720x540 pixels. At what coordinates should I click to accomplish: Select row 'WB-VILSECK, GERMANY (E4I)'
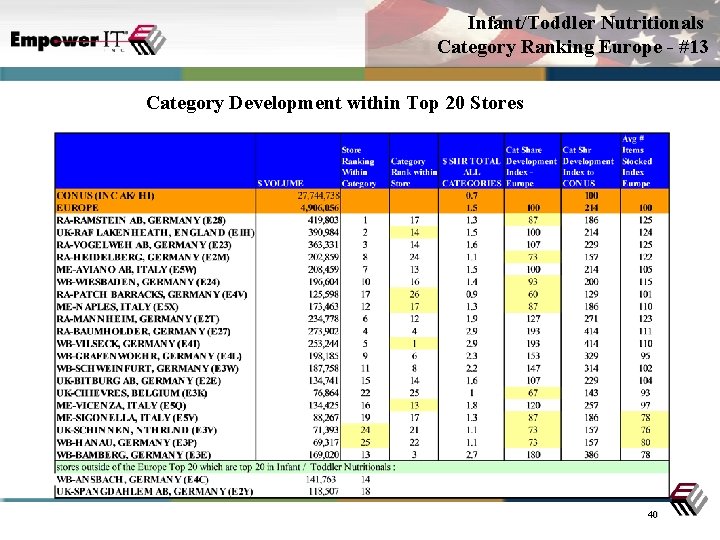[362, 343]
